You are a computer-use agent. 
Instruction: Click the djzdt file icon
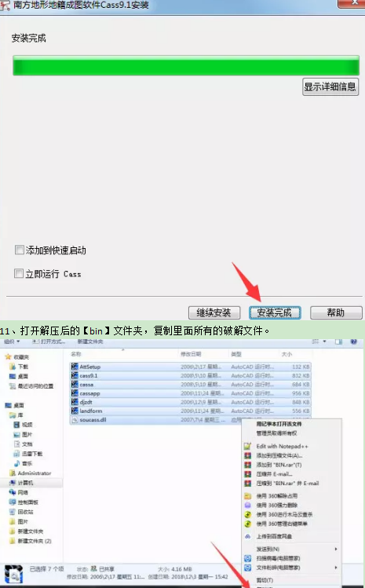75,402
